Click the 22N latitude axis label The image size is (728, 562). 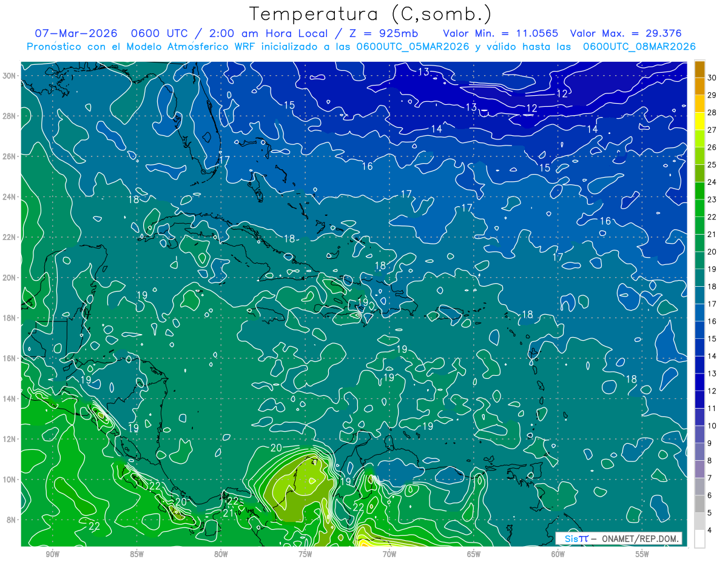pyautogui.click(x=9, y=237)
